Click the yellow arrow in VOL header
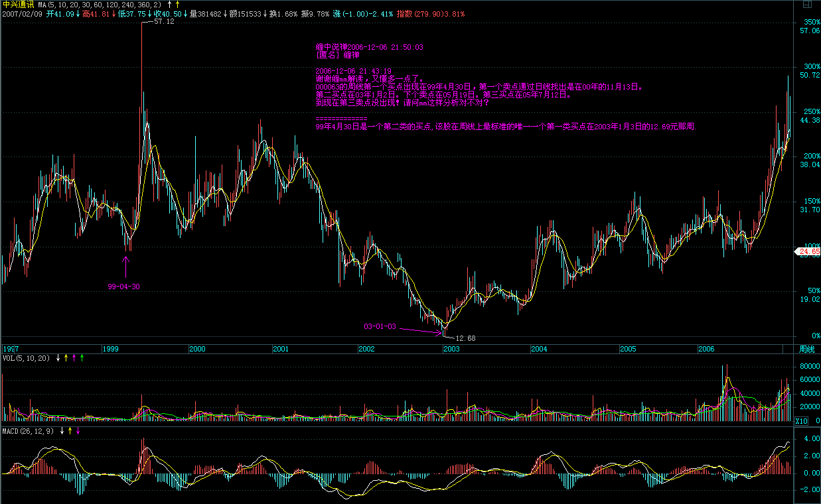Screen dimensions: 821x504 tap(66, 358)
